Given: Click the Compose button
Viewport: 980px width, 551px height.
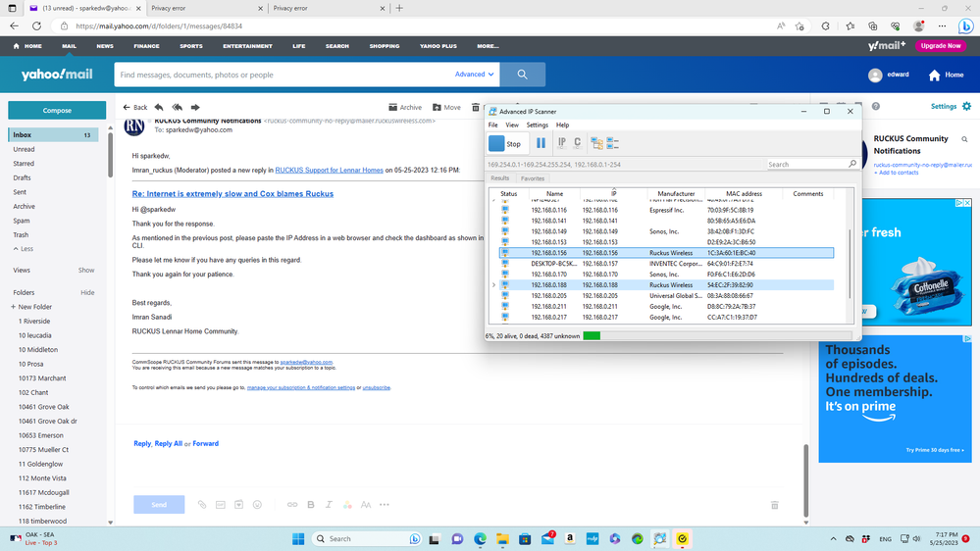Looking at the screenshot, I should click(57, 110).
